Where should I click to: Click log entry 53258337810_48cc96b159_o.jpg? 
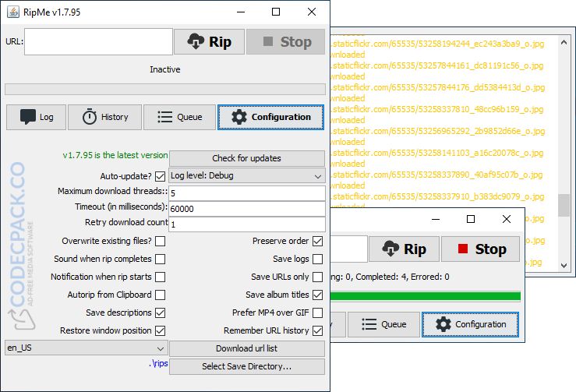pos(437,109)
